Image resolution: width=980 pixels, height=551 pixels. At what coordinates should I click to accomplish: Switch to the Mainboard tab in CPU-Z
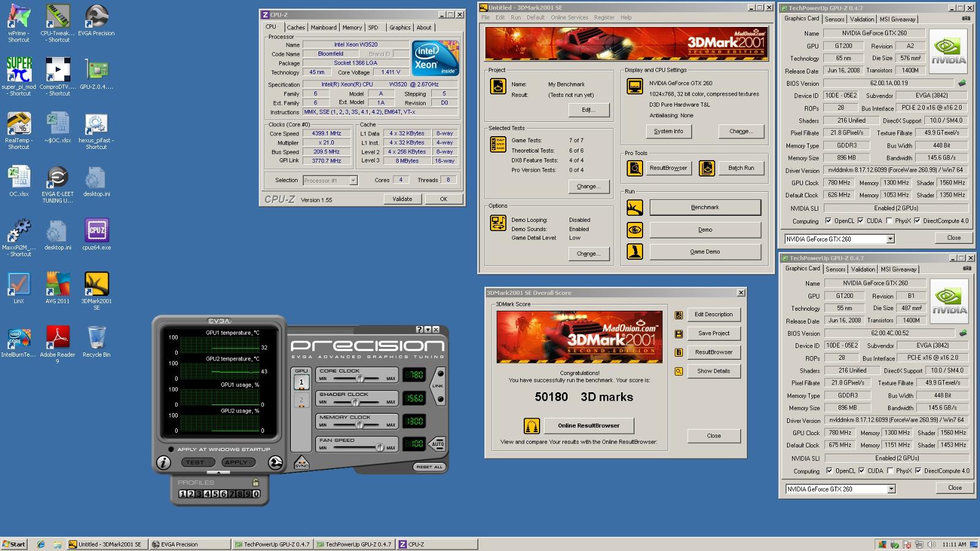pos(323,28)
